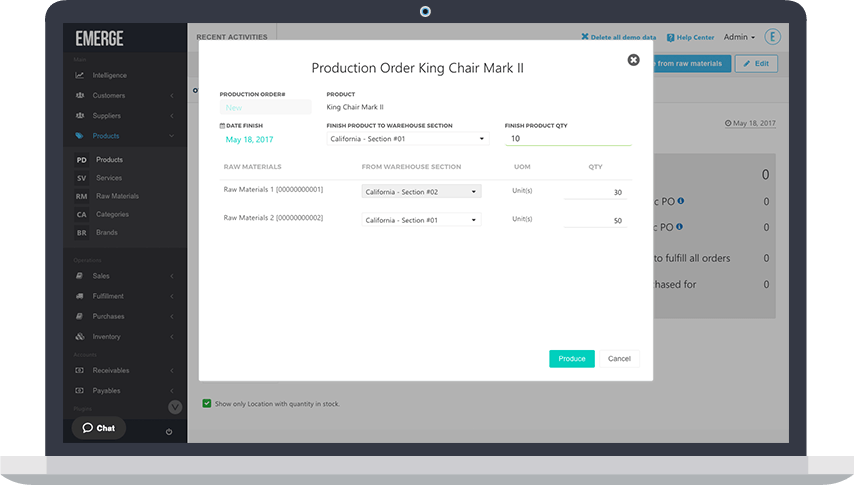Click the round E user avatar
Screen dimensions: 854x485
(x=772, y=37)
